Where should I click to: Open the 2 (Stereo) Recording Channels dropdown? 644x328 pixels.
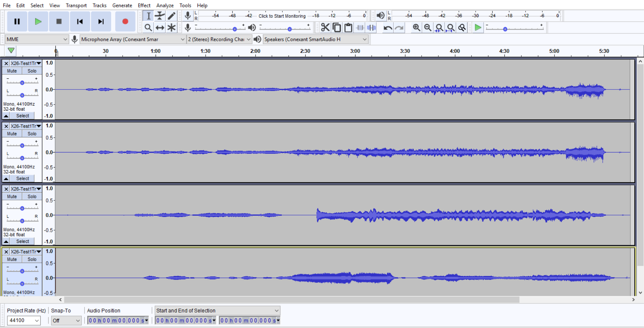pyautogui.click(x=219, y=39)
